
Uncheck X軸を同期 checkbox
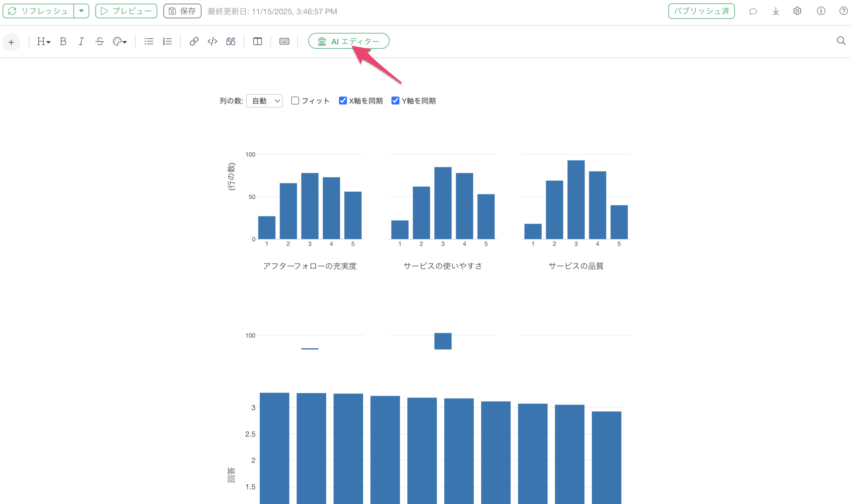[x=342, y=101]
